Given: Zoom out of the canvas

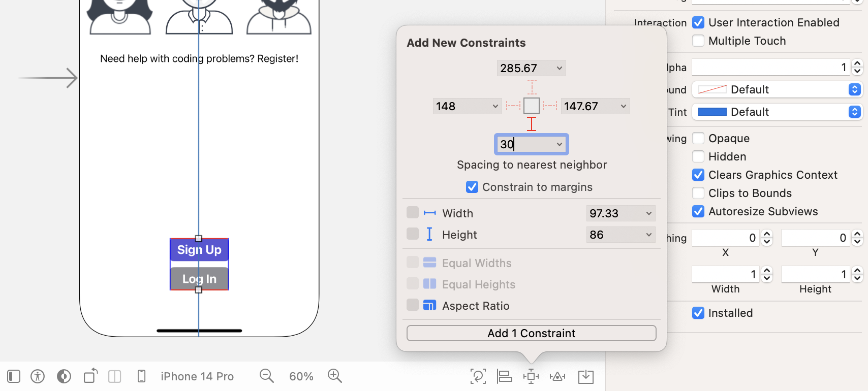Looking at the screenshot, I should coord(267,376).
